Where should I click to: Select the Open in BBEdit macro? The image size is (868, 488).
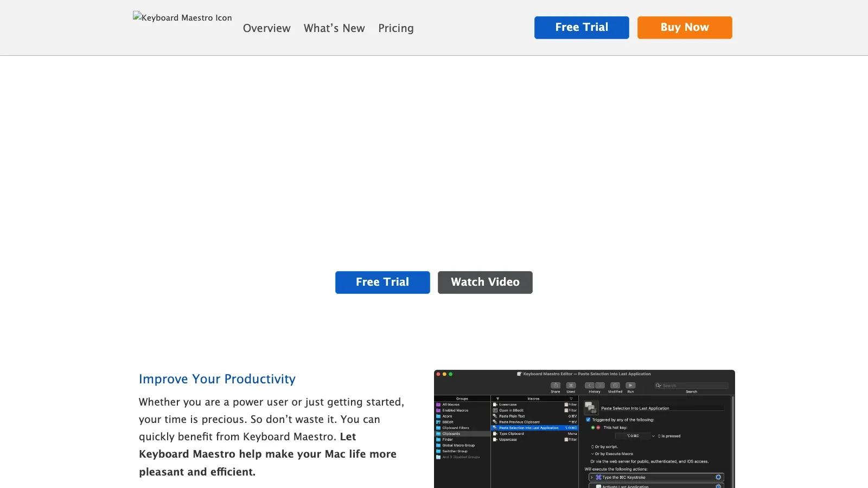click(x=534, y=410)
